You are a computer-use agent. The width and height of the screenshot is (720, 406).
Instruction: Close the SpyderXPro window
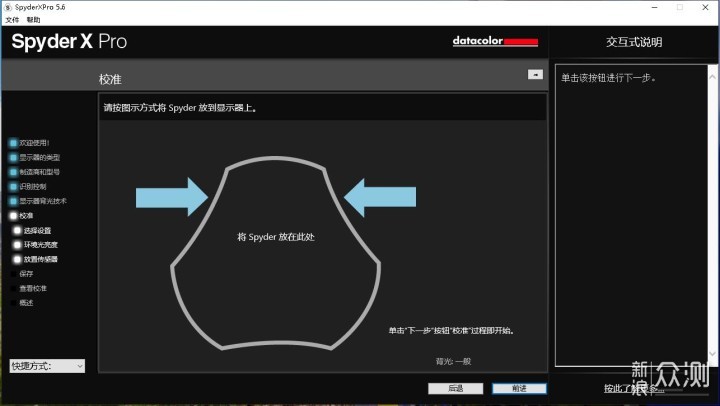[x=705, y=7]
